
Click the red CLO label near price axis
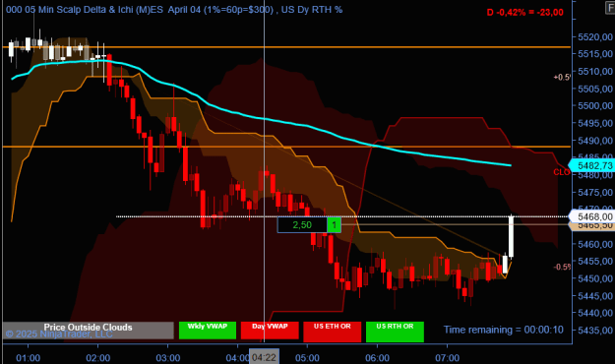tap(562, 172)
